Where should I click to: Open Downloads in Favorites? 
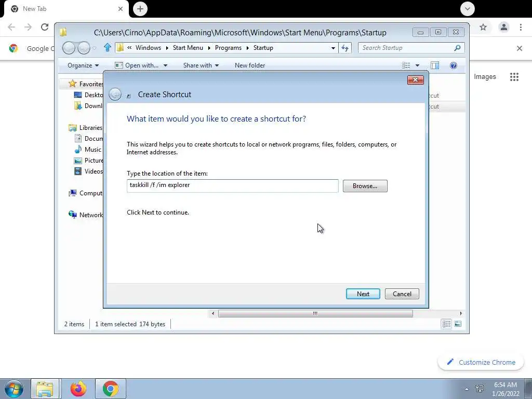pos(88,106)
